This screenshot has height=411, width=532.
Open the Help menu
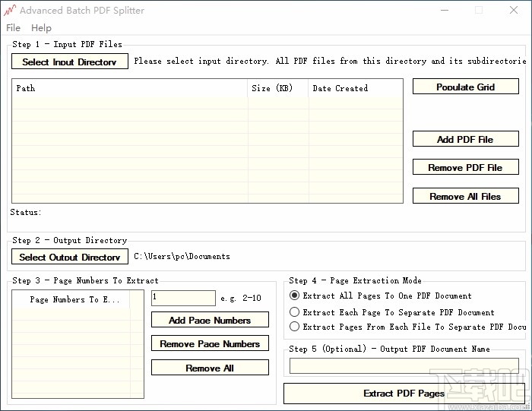[x=41, y=28]
